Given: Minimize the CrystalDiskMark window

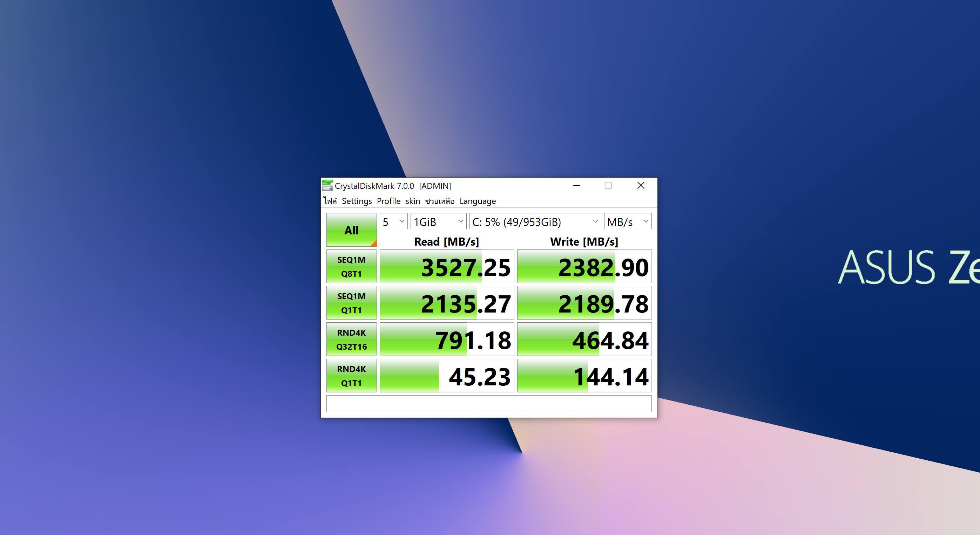Looking at the screenshot, I should [576, 186].
